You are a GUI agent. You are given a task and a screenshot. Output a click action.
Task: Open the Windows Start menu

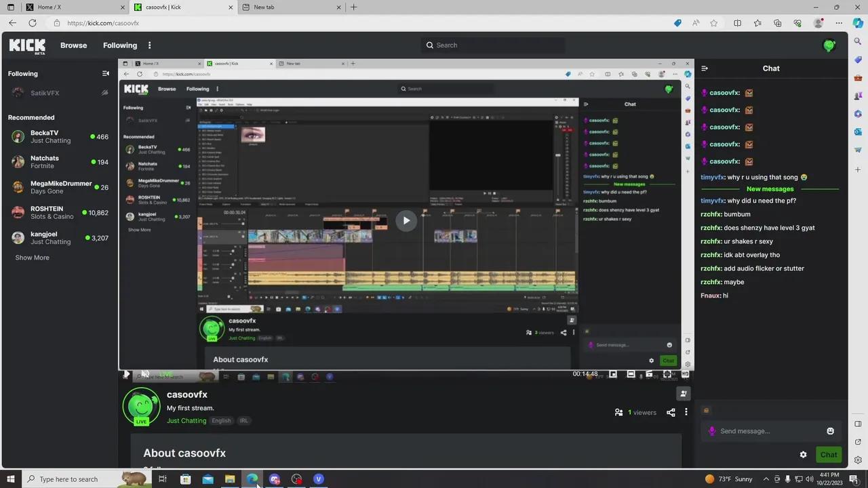pos(10,479)
